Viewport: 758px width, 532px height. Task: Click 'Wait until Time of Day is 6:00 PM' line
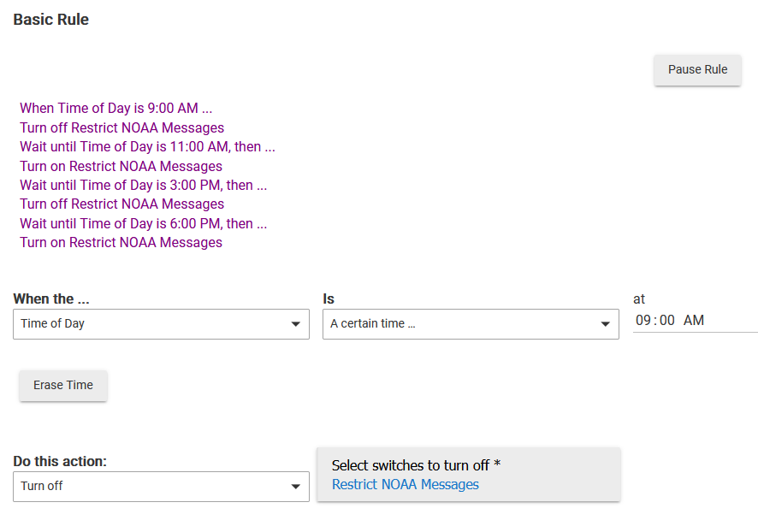(143, 224)
